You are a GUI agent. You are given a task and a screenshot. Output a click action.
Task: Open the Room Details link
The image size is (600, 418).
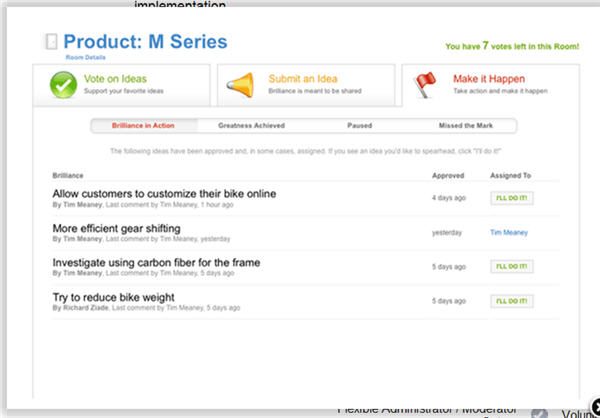click(x=86, y=59)
